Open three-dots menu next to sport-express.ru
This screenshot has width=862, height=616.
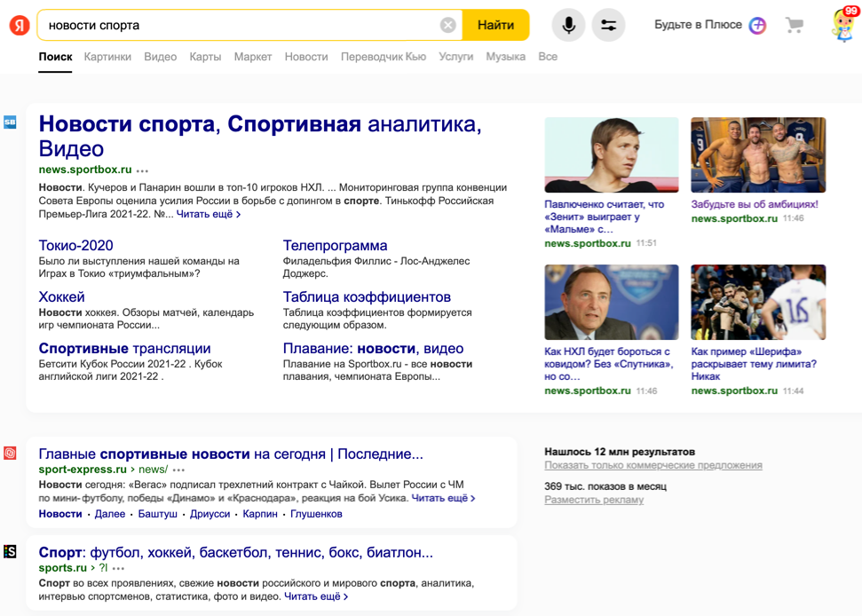point(179,470)
